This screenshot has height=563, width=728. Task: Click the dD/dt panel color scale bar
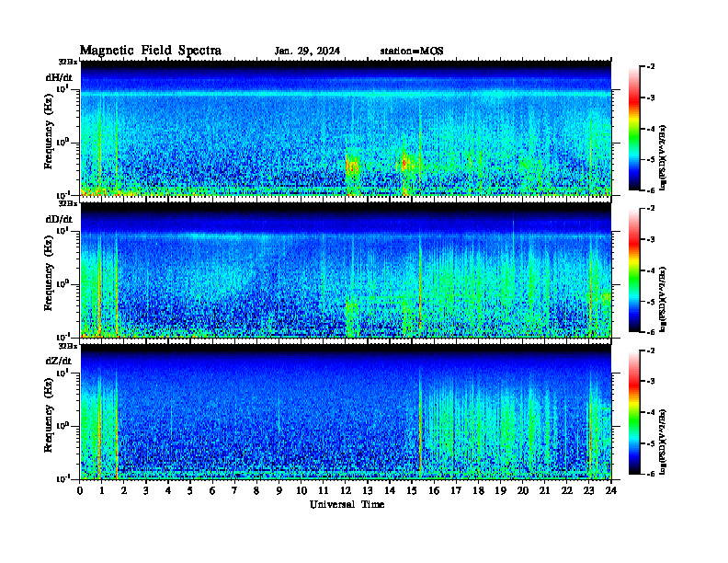tap(633, 270)
